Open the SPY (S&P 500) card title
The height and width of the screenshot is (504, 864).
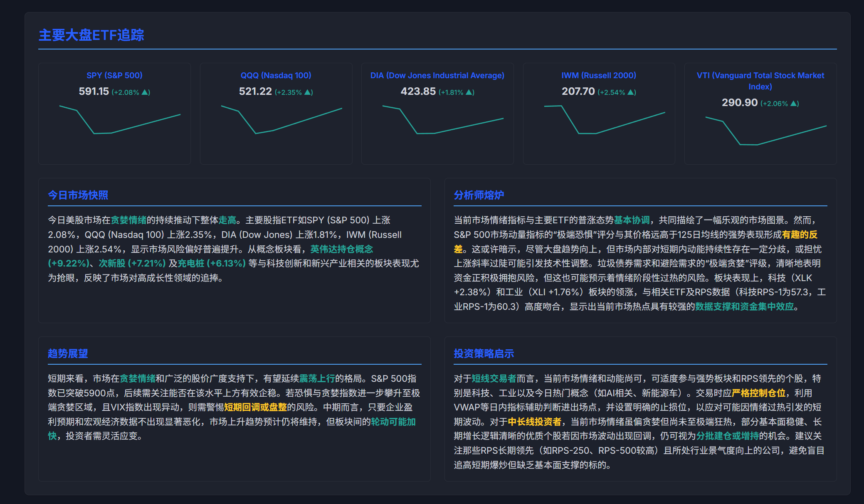(x=114, y=75)
